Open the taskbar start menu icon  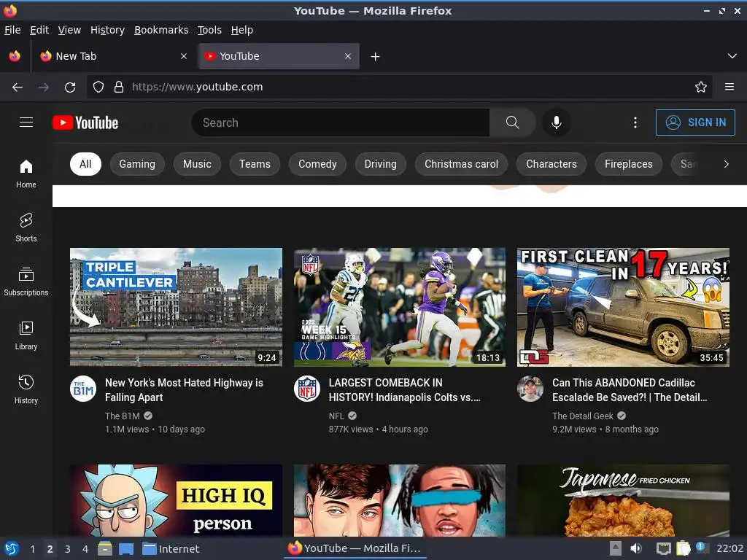12,548
